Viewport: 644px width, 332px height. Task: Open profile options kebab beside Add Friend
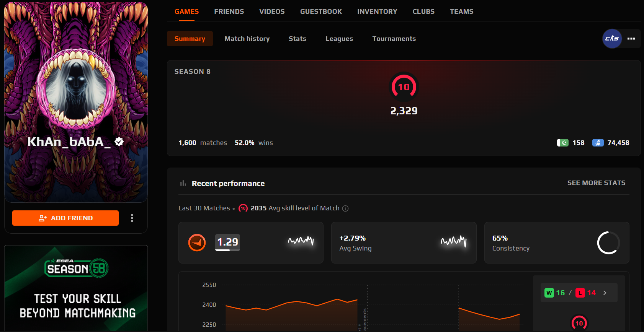(132, 218)
